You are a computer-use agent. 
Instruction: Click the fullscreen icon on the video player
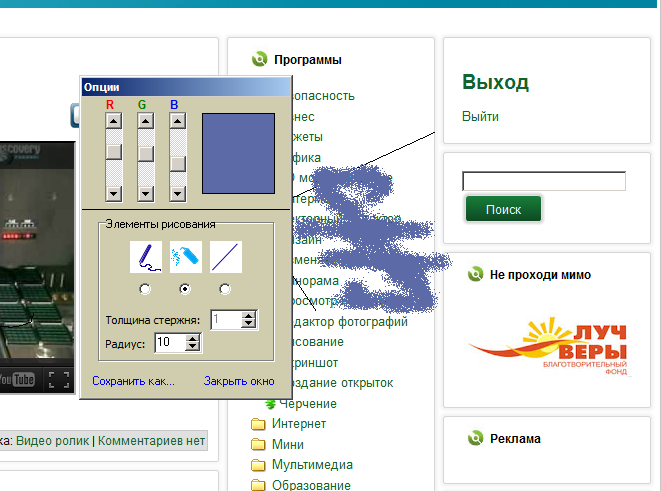click(x=59, y=379)
